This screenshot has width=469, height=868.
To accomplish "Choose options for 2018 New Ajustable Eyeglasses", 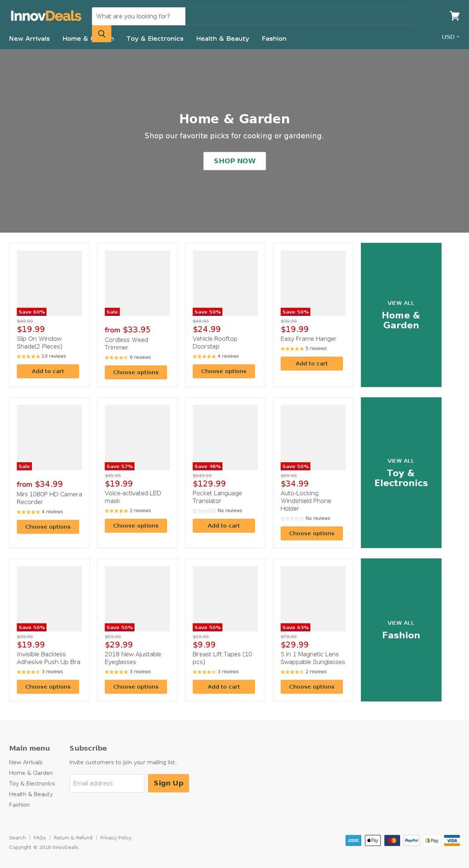I will tap(136, 687).
